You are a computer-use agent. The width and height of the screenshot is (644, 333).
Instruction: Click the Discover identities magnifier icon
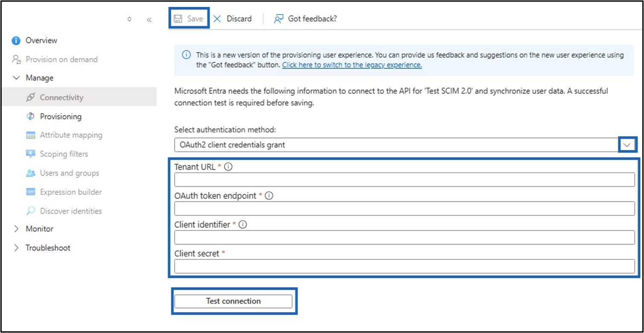(x=30, y=211)
